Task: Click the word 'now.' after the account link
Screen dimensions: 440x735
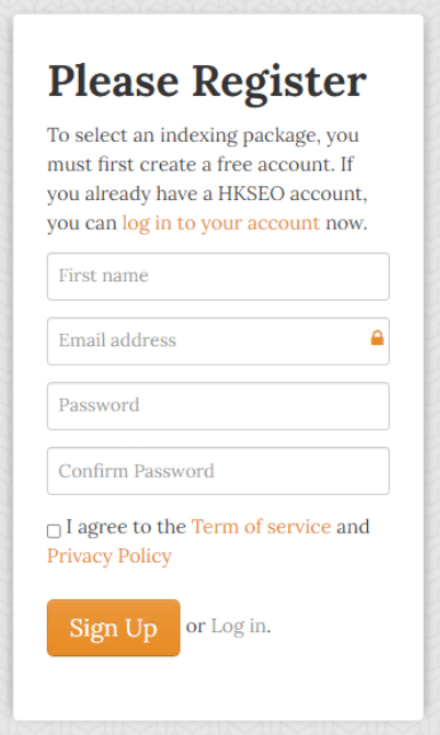Action: 346,223
